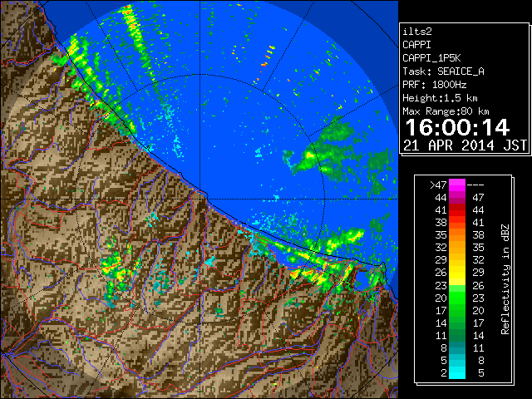This screenshot has height=399, width=532.
Task: Click the 'Height:1.5 km' line
Action: 440,98
